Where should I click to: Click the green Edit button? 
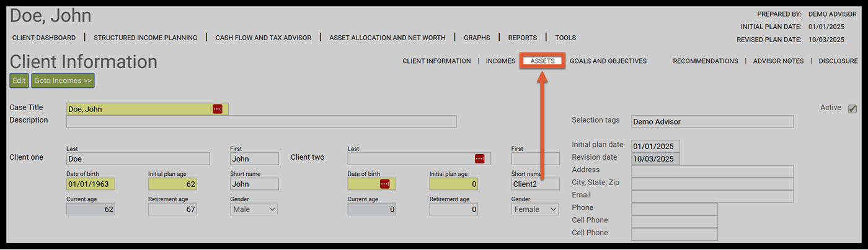pyautogui.click(x=19, y=80)
